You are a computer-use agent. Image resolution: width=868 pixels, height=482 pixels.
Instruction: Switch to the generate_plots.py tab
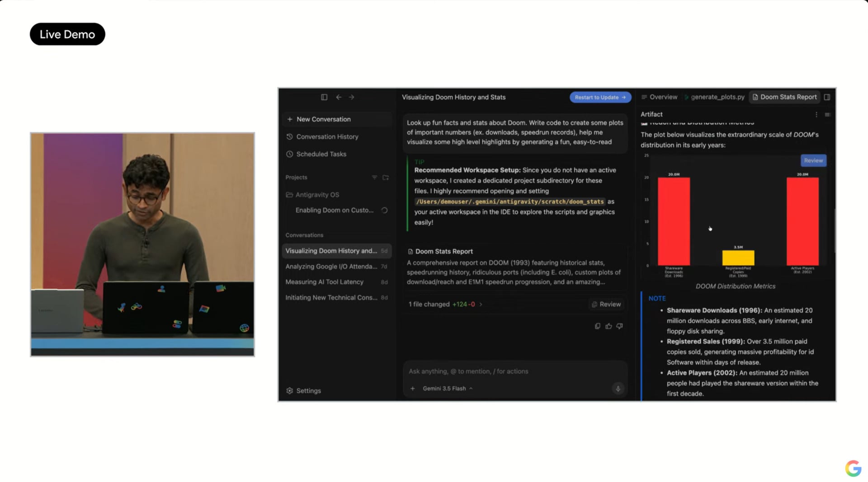pos(715,97)
